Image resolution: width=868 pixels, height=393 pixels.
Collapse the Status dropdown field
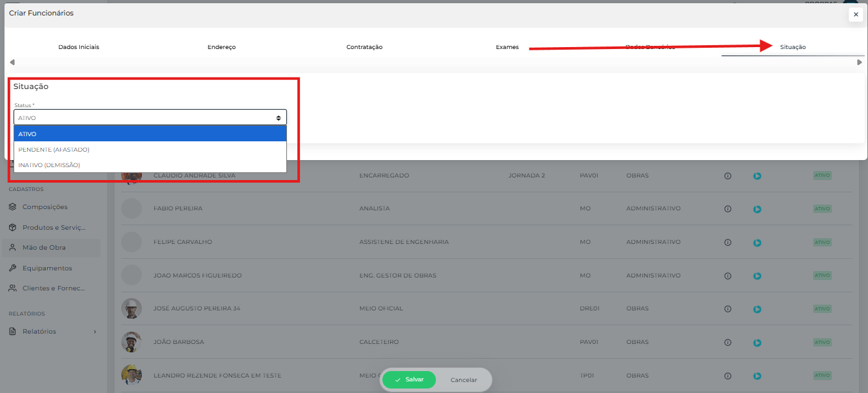coord(150,117)
